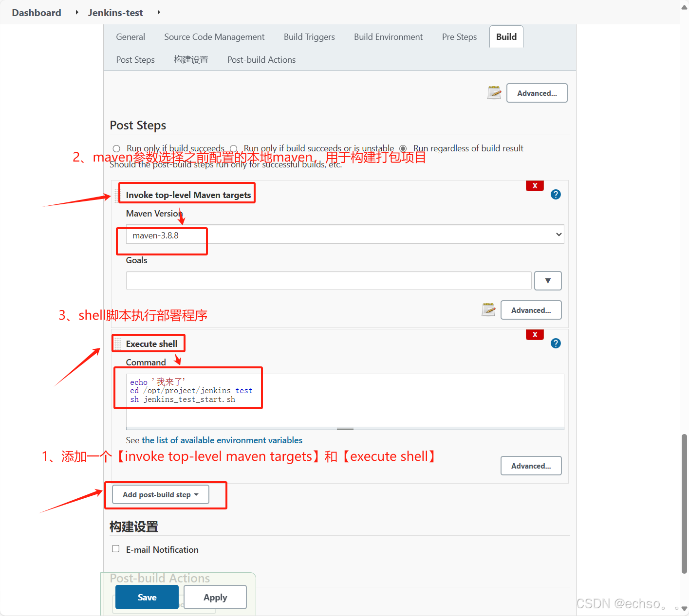Open the notepad icon beside the top Advanced button
689x616 pixels.
click(x=494, y=92)
